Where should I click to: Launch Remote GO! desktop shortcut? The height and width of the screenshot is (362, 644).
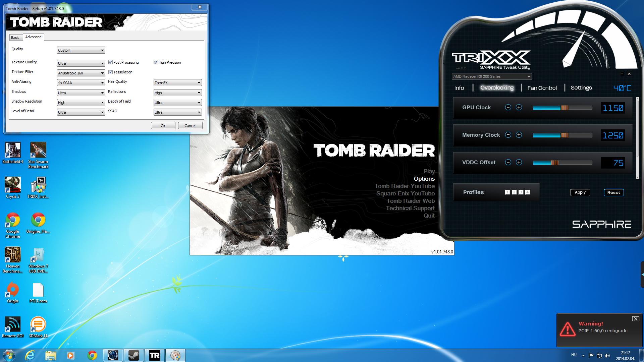pyautogui.click(x=13, y=327)
